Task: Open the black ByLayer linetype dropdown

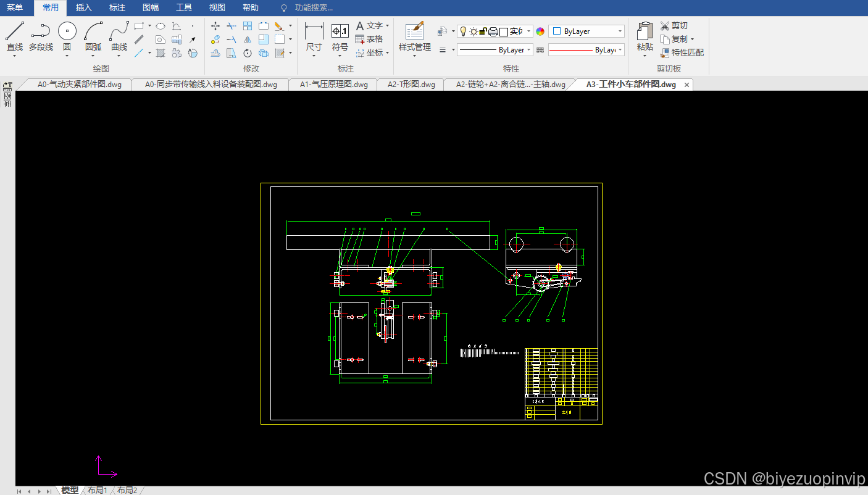Action: [495, 50]
